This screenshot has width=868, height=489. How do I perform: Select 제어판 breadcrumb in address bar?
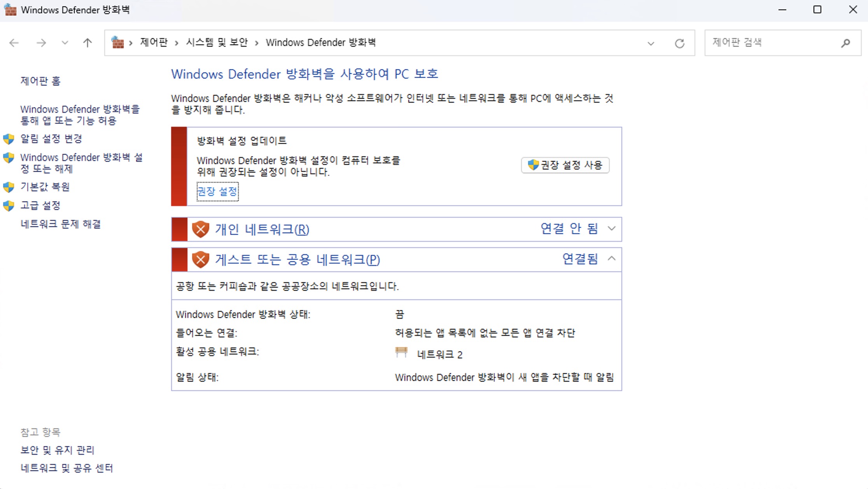(154, 42)
